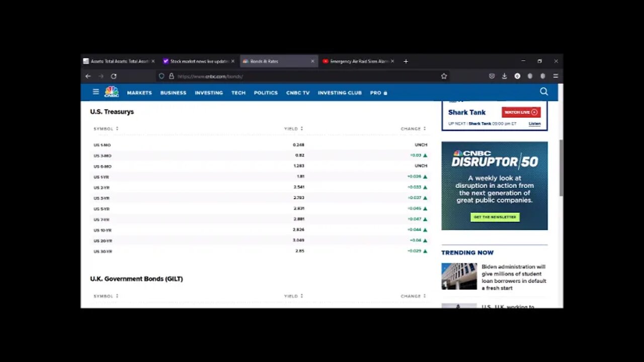Close the Emergency Air Raid Siren tab
Screen dimensions: 644x362
point(392,61)
